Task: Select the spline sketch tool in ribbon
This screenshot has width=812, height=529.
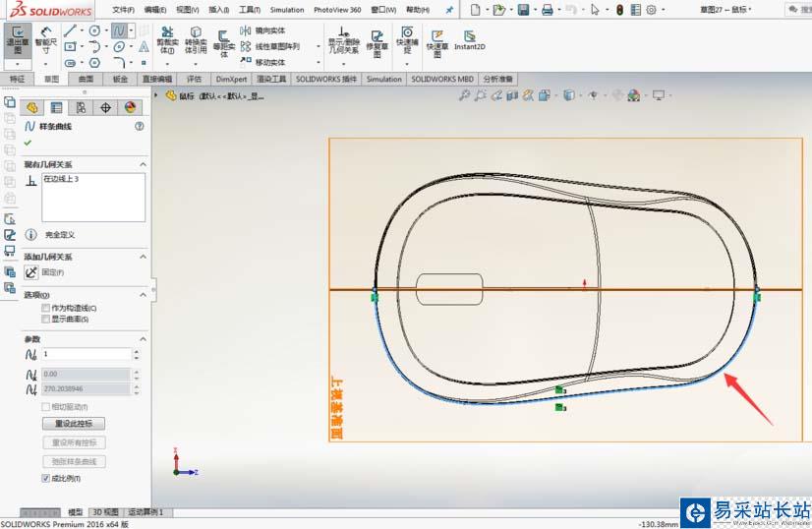Action: click(x=118, y=30)
